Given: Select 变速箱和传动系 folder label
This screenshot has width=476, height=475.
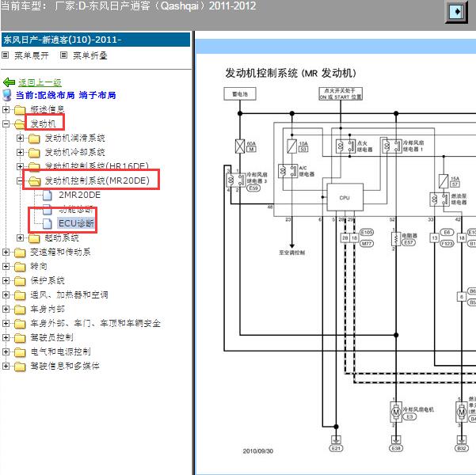Looking at the screenshot, I should tap(60, 252).
